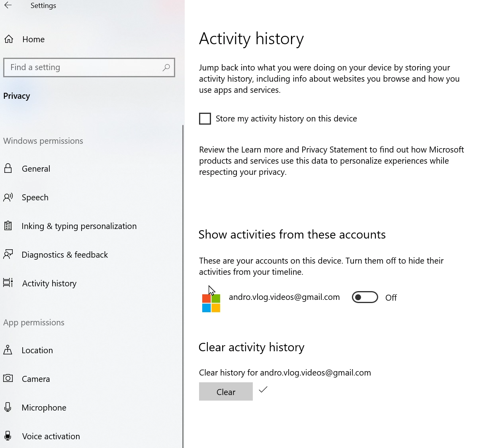
Task: Click the General lock icon
Action: click(x=8, y=168)
